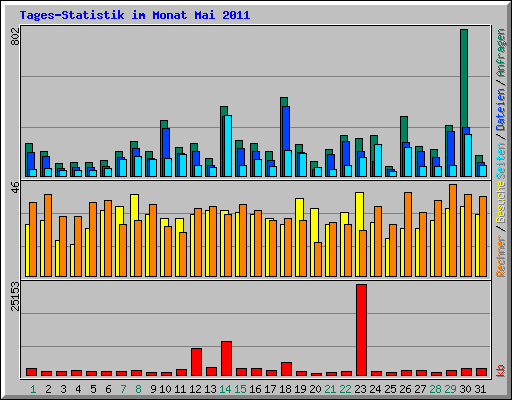
Task: Select the red kb bar for day 1
Action: click(x=31, y=372)
